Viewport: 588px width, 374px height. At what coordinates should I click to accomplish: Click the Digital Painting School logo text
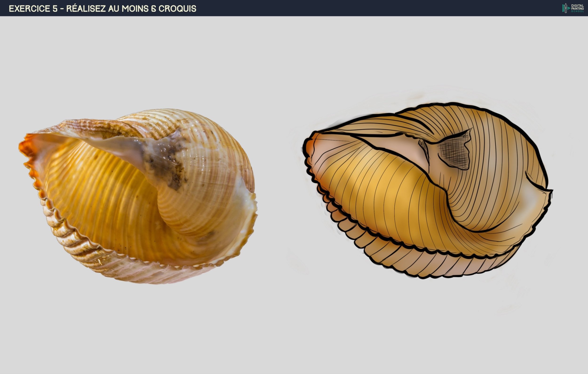[577, 8]
